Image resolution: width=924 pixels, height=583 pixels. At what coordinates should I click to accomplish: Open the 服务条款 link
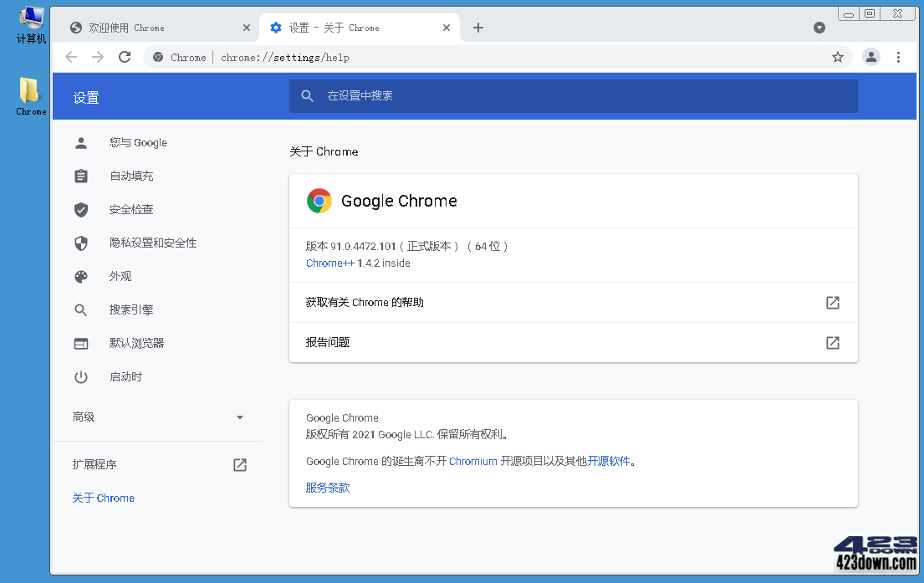[x=328, y=488]
